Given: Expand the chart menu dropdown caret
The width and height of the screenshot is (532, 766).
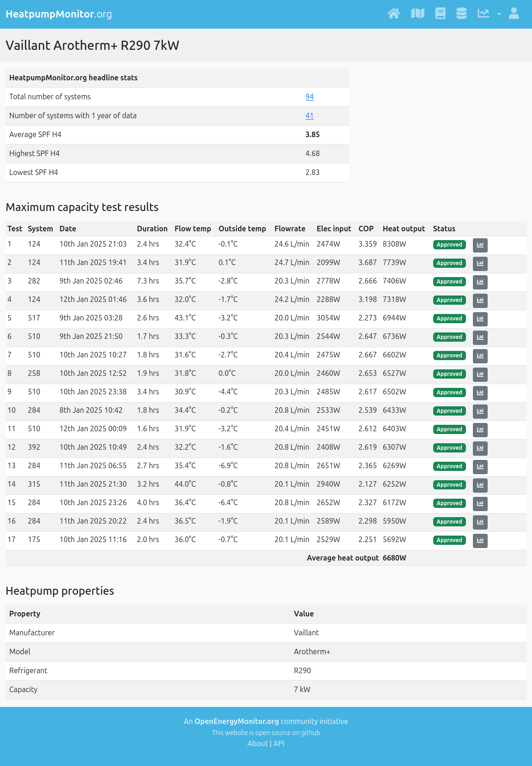Looking at the screenshot, I should (x=499, y=14).
